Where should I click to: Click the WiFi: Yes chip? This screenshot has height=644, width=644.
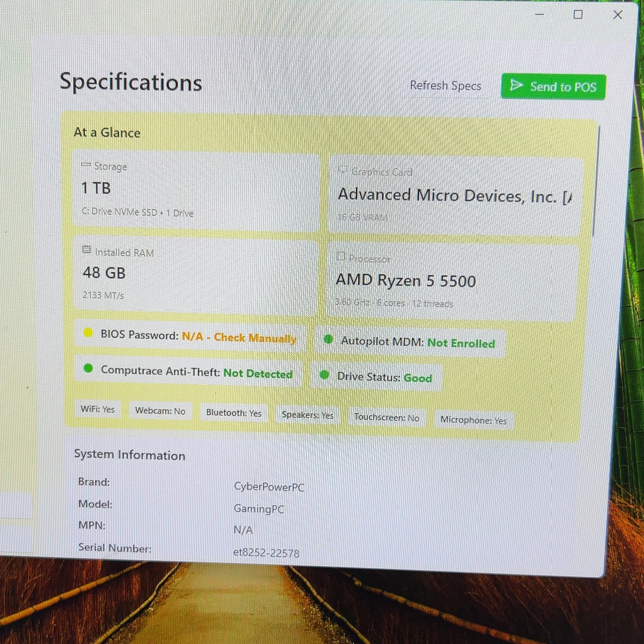point(98,409)
